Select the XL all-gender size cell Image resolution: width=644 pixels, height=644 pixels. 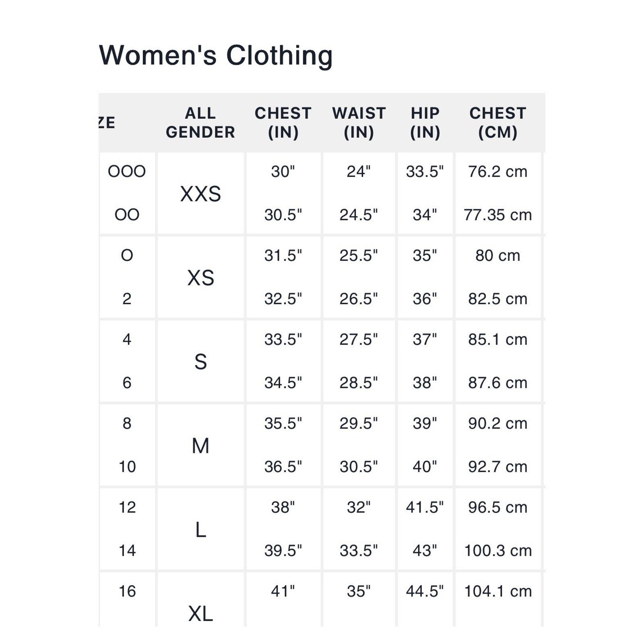point(200,614)
